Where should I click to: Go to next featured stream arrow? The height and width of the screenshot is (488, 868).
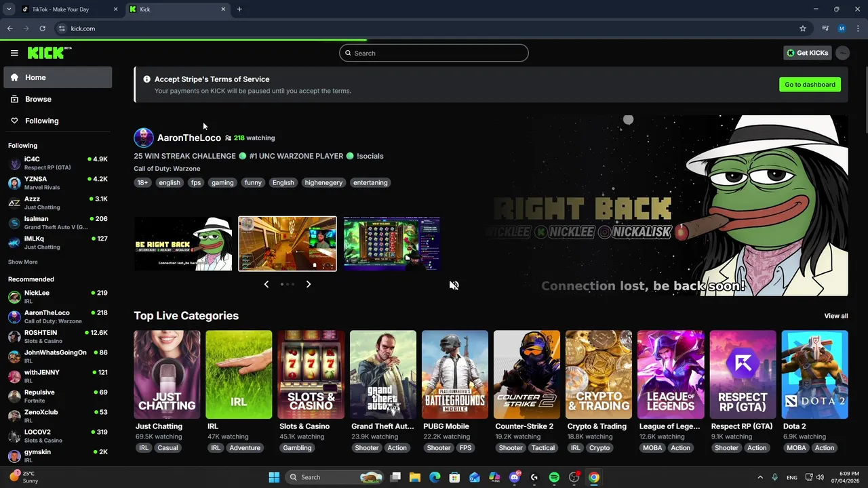(309, 284)
